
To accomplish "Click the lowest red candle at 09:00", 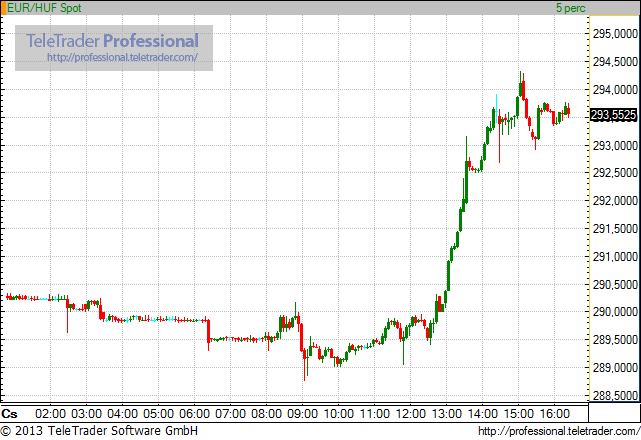I will [304, 365].
